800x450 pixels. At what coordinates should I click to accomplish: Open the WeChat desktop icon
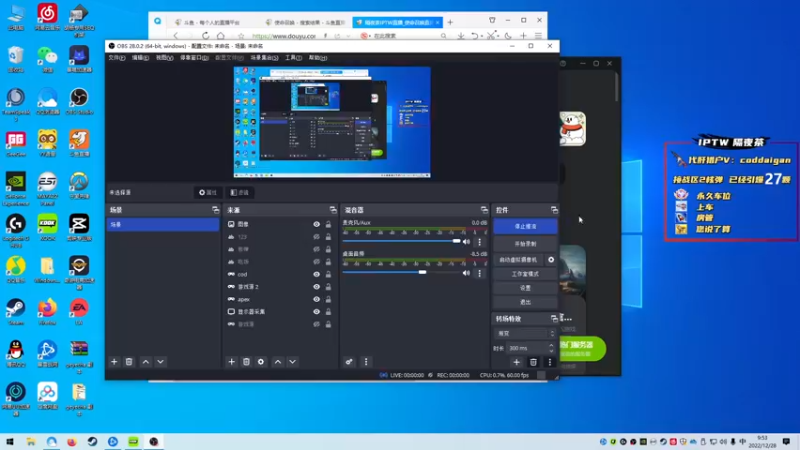coord(47,59)
